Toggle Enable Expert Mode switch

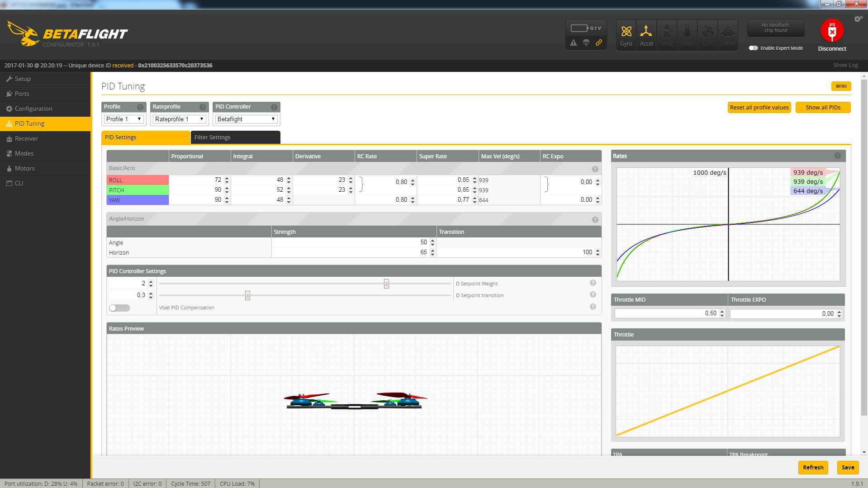[753, 48]
